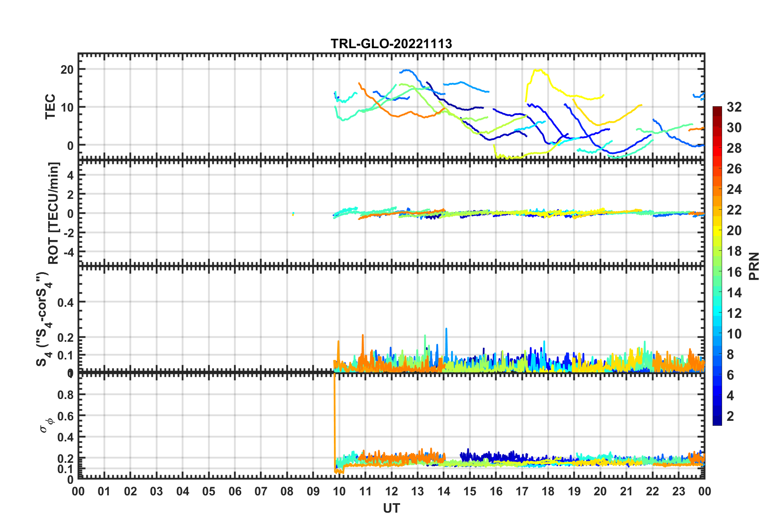
Task: Click x-axis tick label 05
Action: tap(209, 491)
